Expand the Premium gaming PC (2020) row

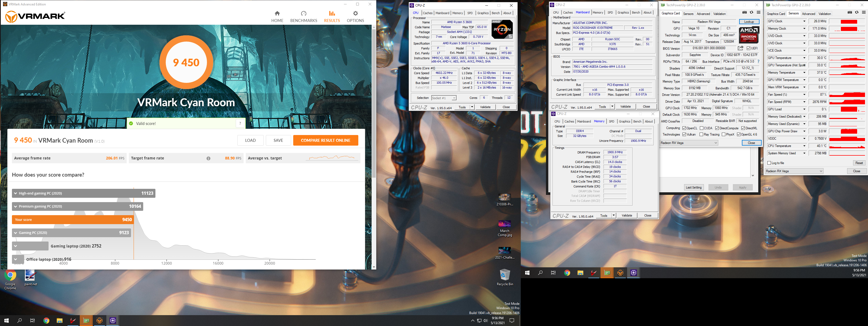[15, 206]
